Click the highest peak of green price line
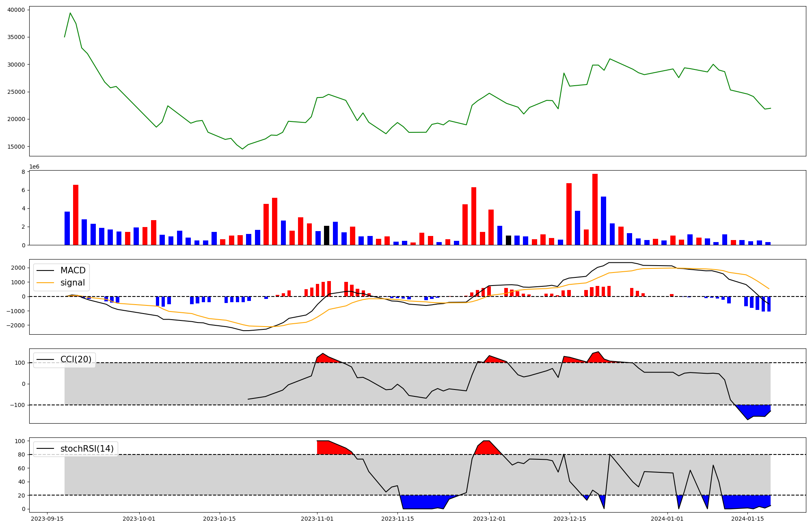 (70, 13)
